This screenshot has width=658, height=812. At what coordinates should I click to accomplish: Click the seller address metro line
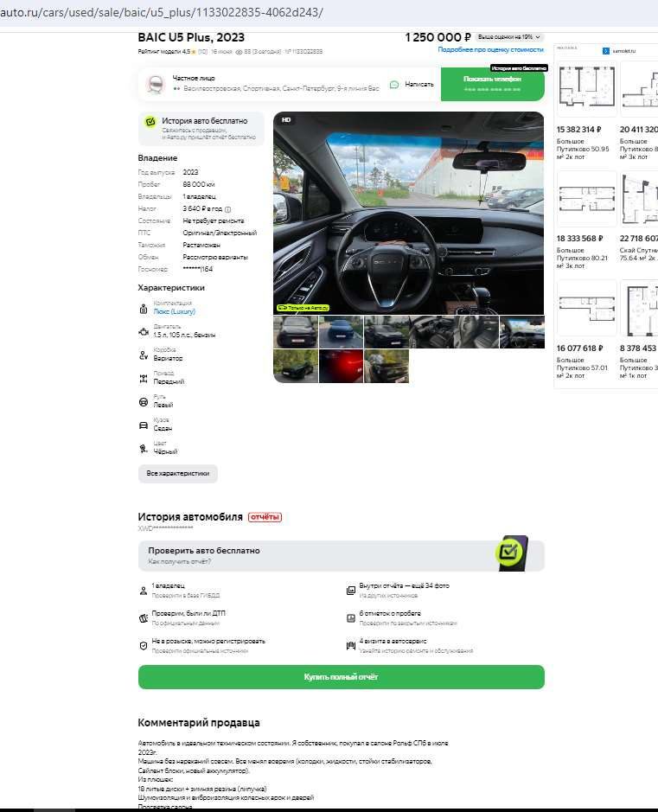(277, 88)
